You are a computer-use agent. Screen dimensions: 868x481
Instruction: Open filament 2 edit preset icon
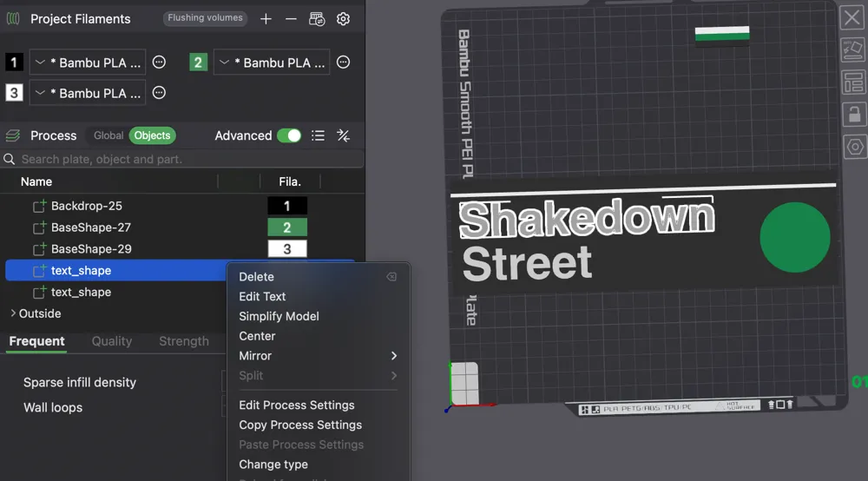tap(343, 62)
